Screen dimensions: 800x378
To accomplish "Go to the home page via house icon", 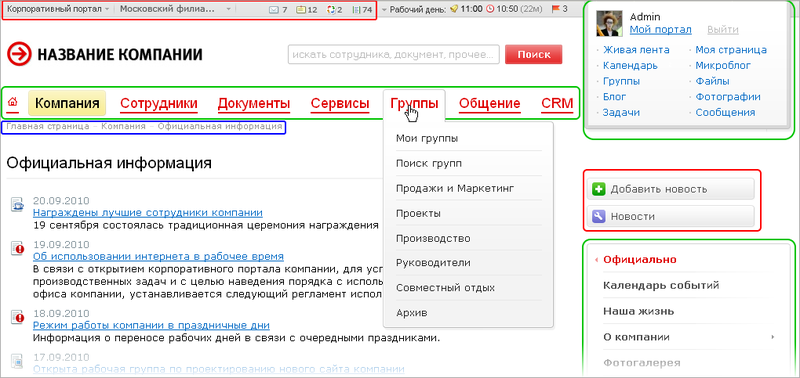I will pyautogui.click(x=13, y=102).
